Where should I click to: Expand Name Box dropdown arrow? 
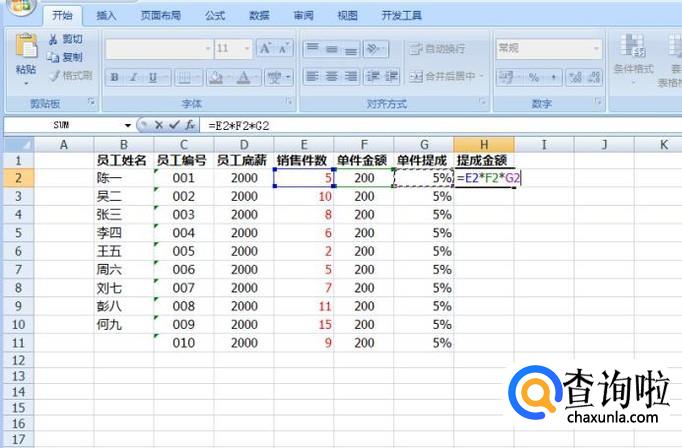click(x=127, y=125)
